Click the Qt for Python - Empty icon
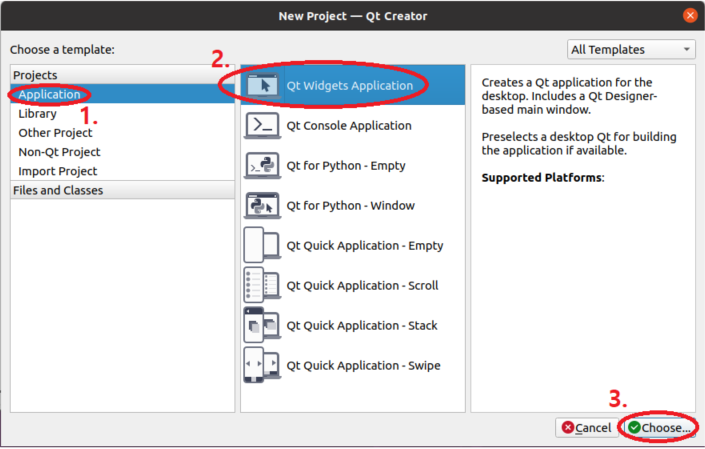The height and width of the screenshot is (449, 705). (x=263, y=165)
